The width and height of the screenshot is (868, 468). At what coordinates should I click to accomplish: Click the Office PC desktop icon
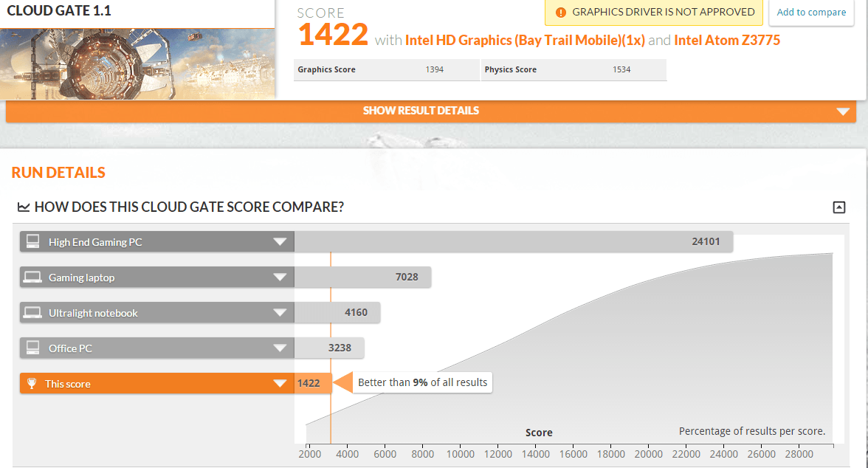[32, 348]
